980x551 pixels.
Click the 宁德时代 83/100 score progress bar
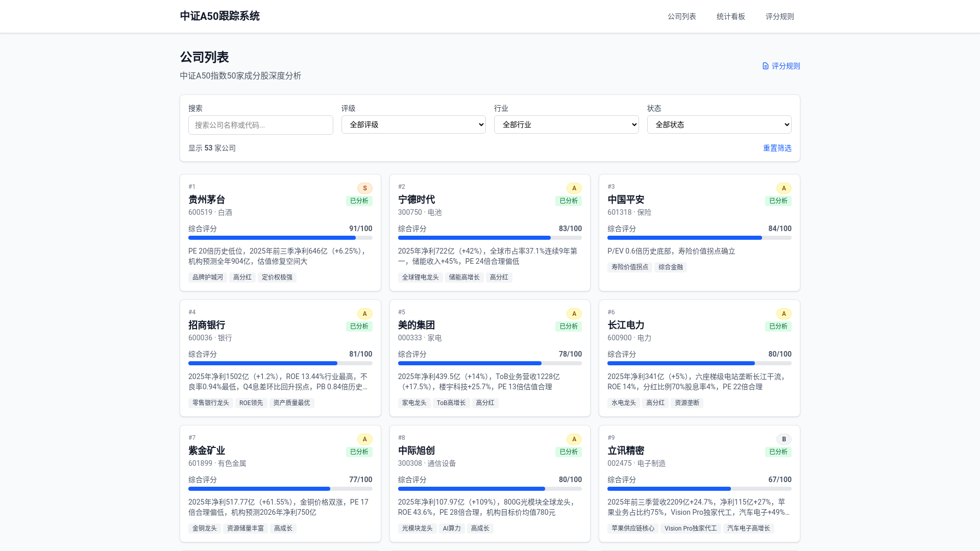coord(490,238)
